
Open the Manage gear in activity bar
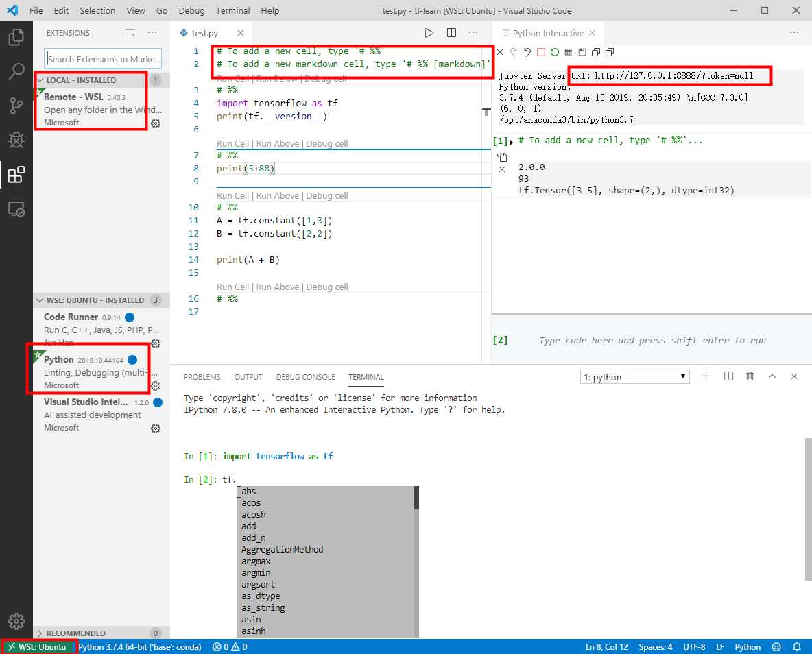coord(16,620)
